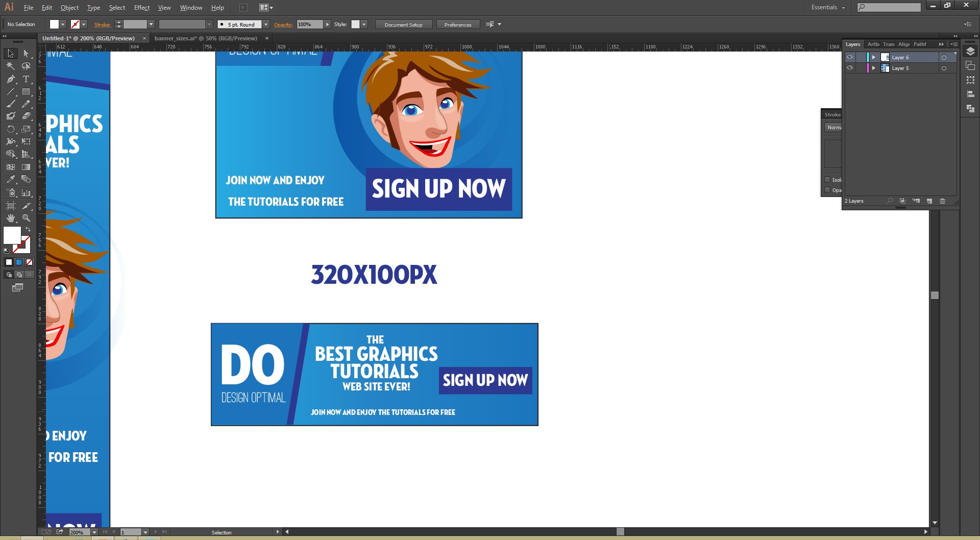Swap fill and stroke colors
Viewport: 980px width, 540px height.
(x=28, y=229)
